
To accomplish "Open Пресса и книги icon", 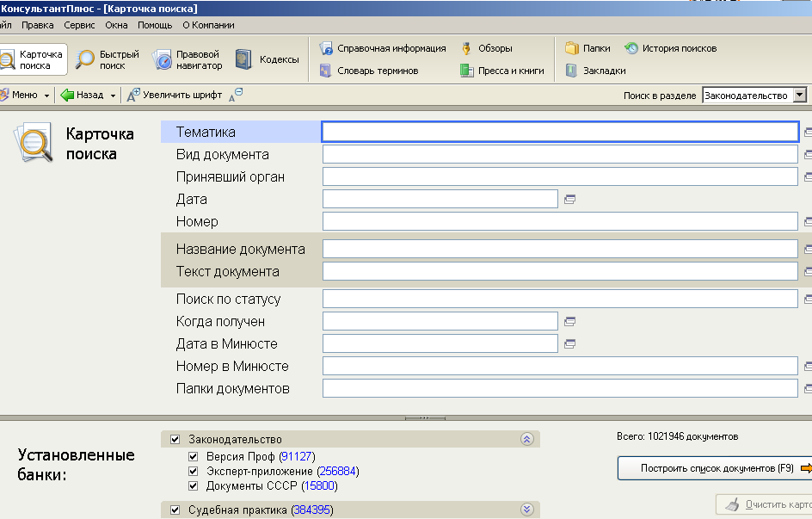I will coord(466,71).
